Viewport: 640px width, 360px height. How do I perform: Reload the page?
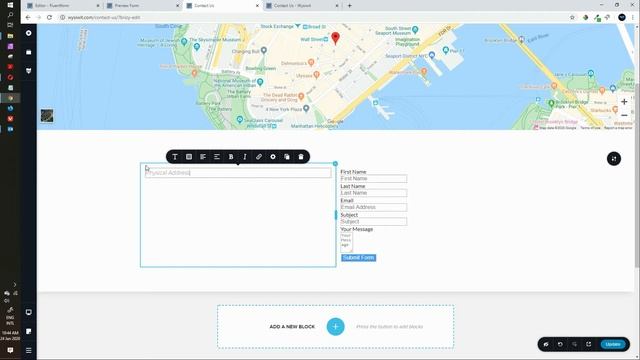pyautogui.click(x=49, y=18)
